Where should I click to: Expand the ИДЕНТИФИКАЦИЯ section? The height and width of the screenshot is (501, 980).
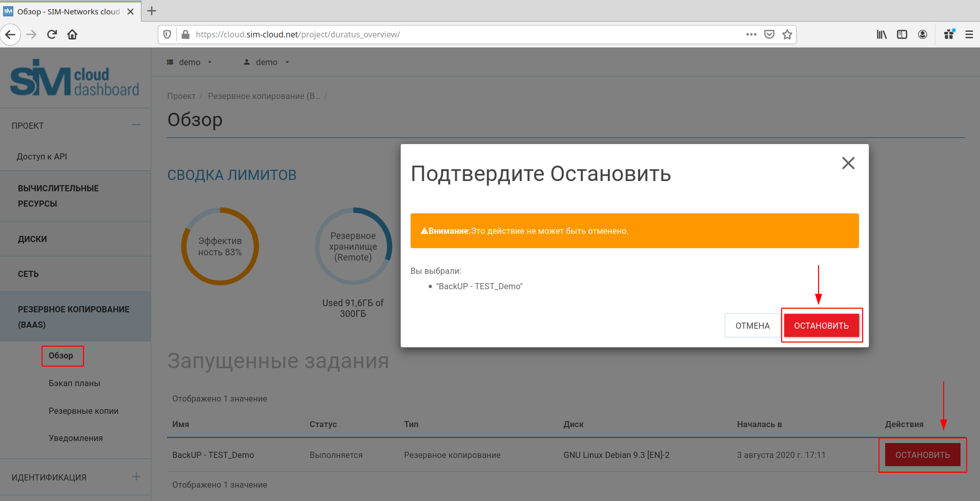(136, 477)
